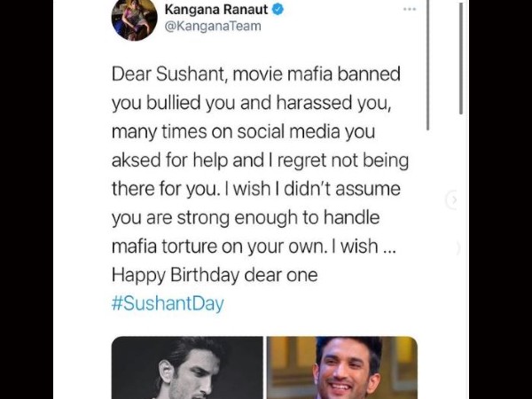Open the three-dot more options menu
This screenshot has height=399, width=532.
(x=409, y=9)
